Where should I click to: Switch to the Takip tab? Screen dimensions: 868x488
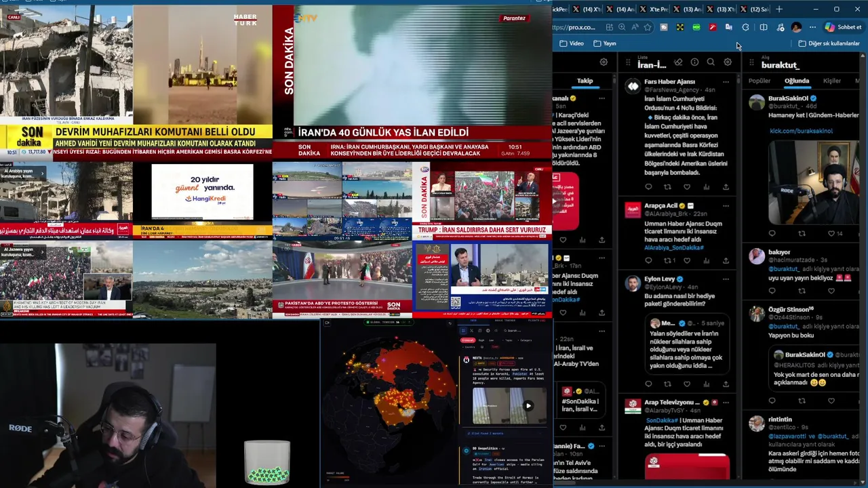[x=585, y=81]
